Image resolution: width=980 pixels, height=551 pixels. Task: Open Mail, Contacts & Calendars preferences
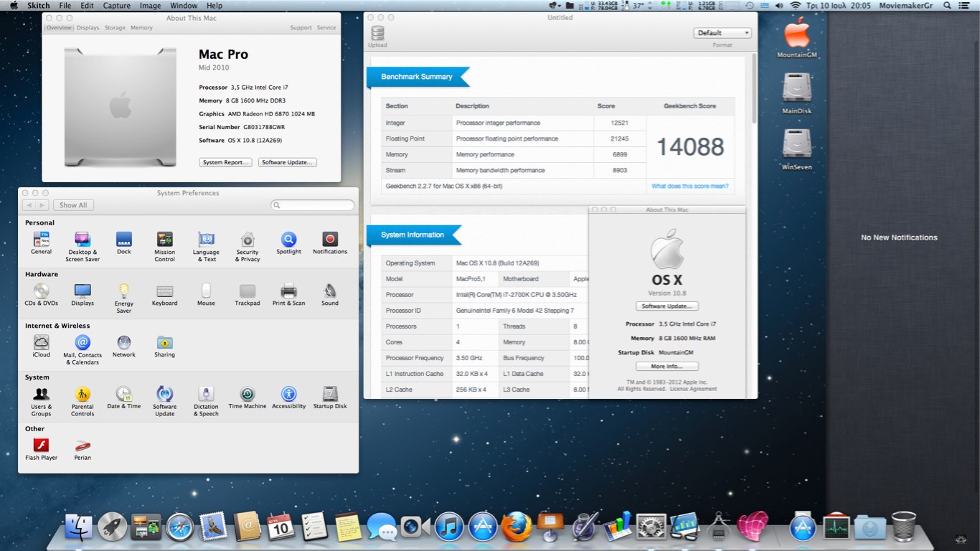[83, 350]
